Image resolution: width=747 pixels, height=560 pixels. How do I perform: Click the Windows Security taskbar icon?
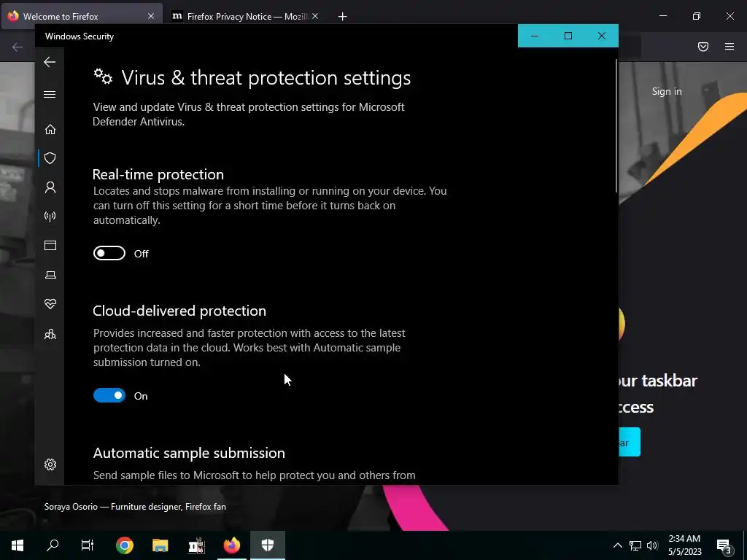[x=268, y=545]
